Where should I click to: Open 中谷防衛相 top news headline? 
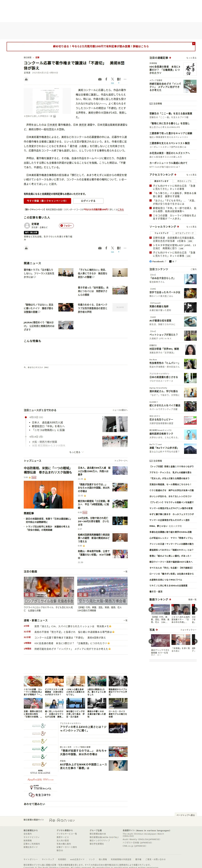pos(48,470)
